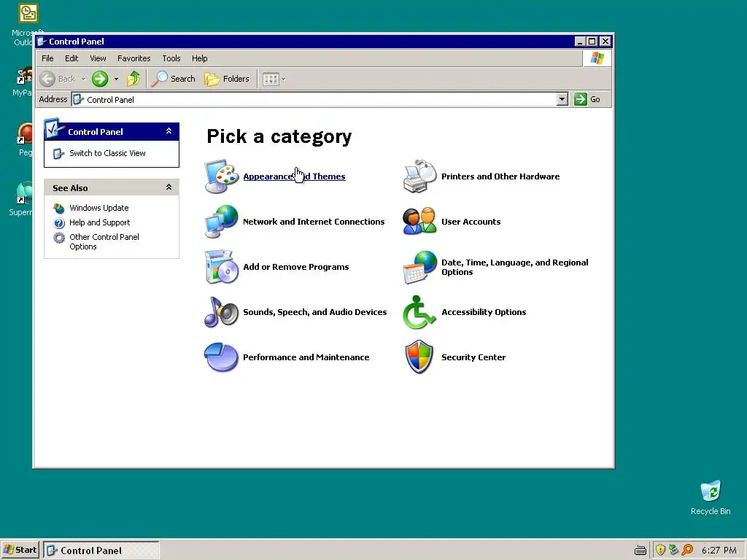747x560 pixels.
Task: Click the Control Panel window title bar
Action: click(305, 42)
